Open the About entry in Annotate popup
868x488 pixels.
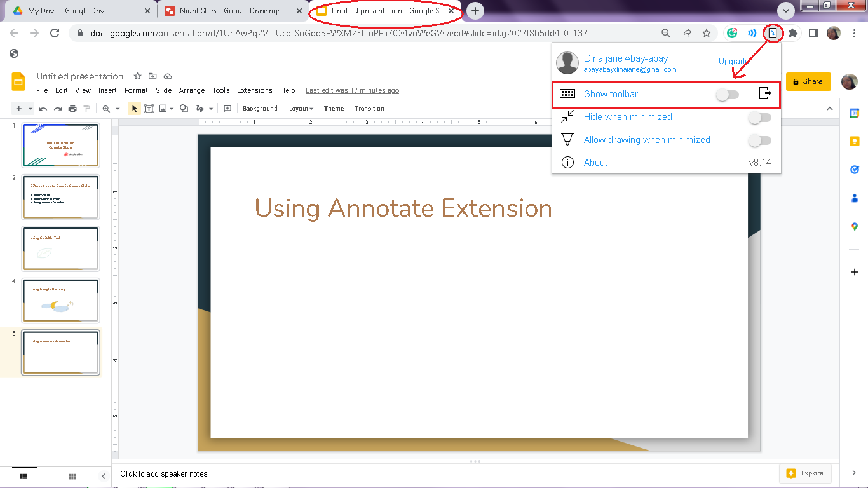pos(595,163)
